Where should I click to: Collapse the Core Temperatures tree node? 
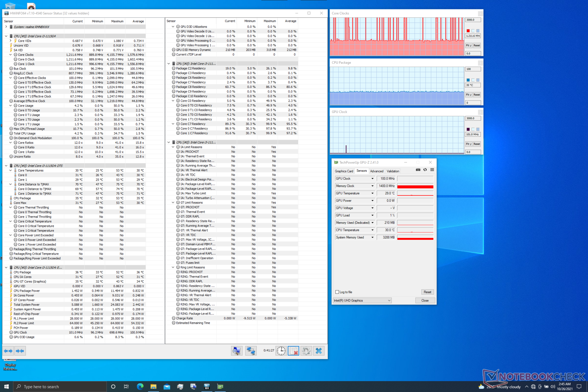point(10,171)
